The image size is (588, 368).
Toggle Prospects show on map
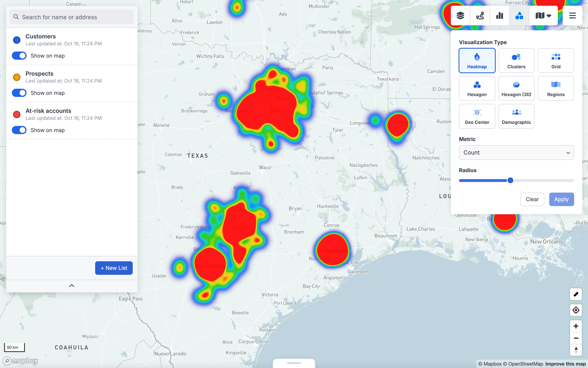pyautogui.click(x=19, y=93)
